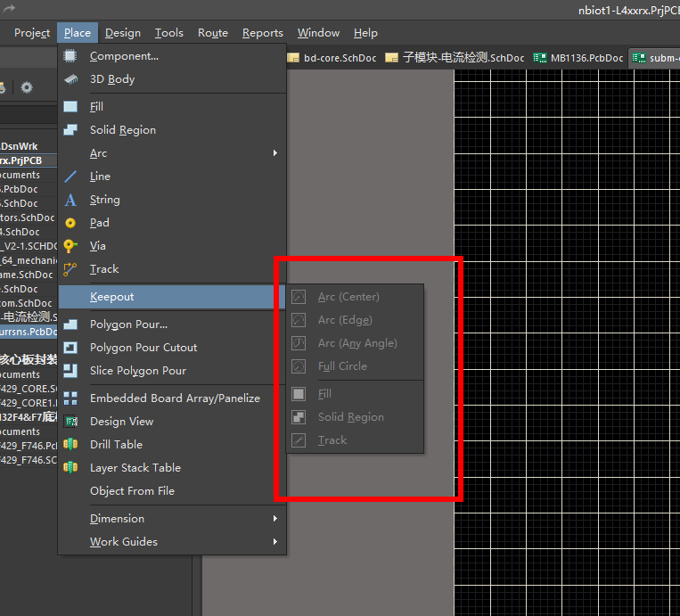Select 64_mechani document in tree

(x=29, y=260)
